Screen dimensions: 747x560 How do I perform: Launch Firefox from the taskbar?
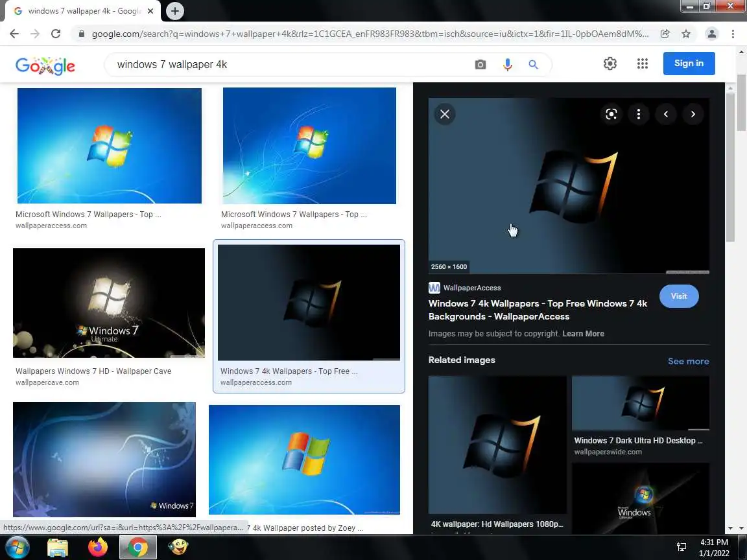point(98,548)
